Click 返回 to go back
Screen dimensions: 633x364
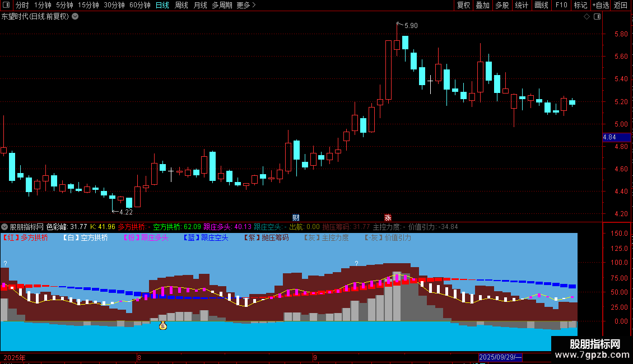tap(621, 5)
